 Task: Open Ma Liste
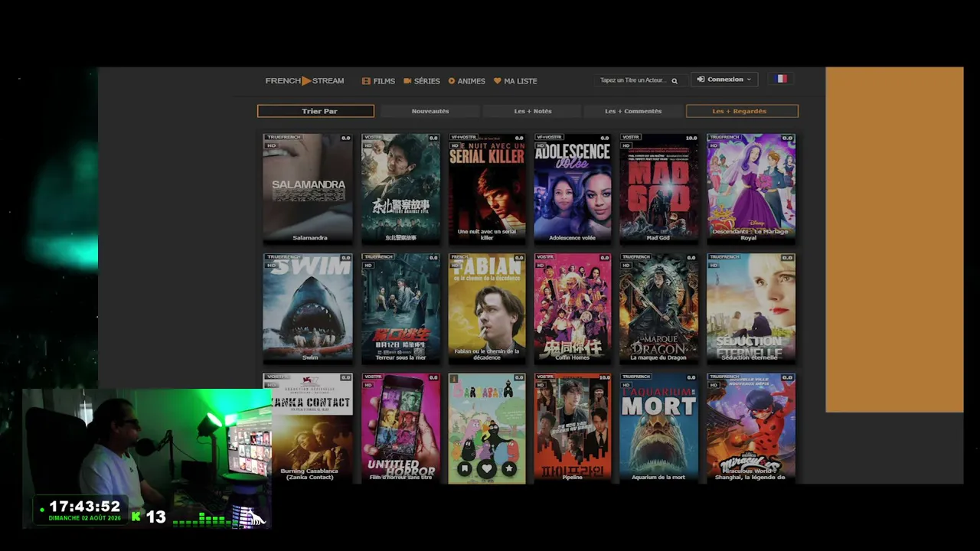point(515,81)
